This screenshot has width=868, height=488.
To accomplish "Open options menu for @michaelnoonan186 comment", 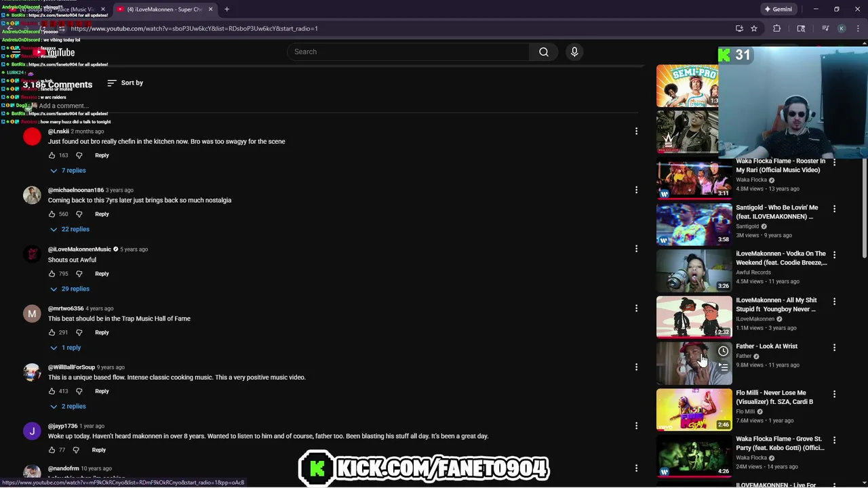I will (x=636, y=190).
